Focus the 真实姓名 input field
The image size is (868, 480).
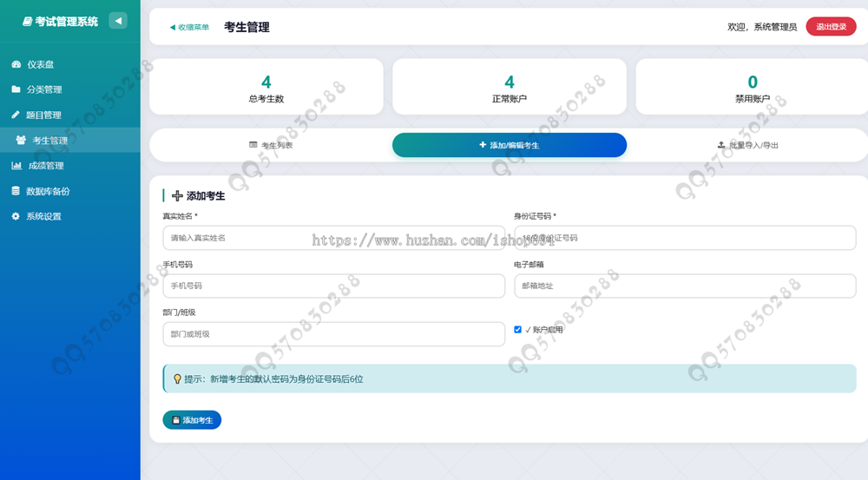(x=334, y=238)
